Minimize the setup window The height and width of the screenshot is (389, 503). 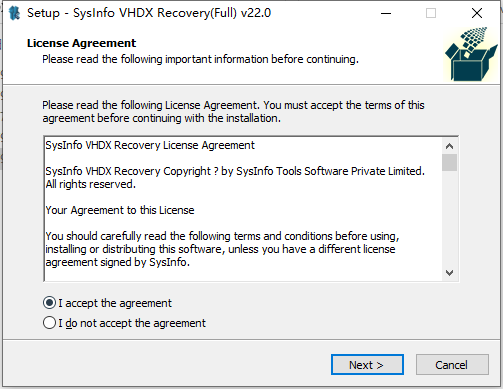click(x=386, y=13)
